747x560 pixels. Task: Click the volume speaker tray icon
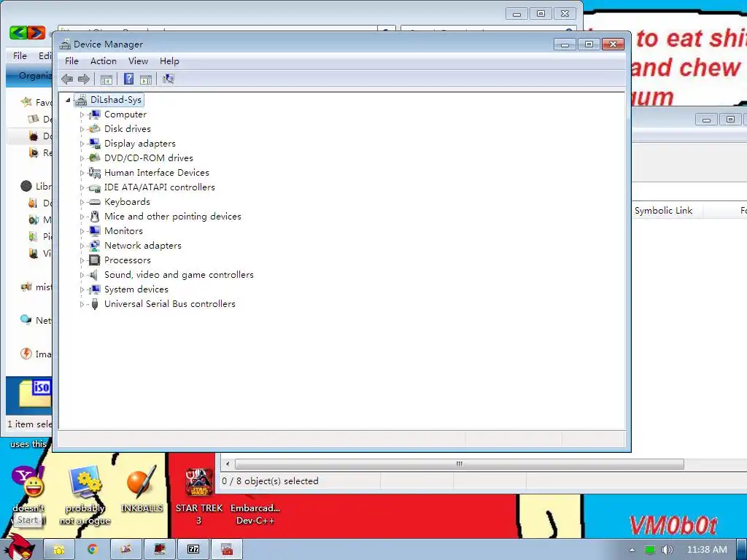(x=667, y=550)
